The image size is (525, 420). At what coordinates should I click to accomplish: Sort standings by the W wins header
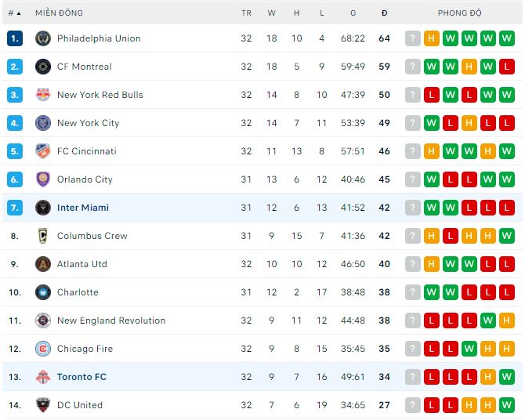[271, 13]
